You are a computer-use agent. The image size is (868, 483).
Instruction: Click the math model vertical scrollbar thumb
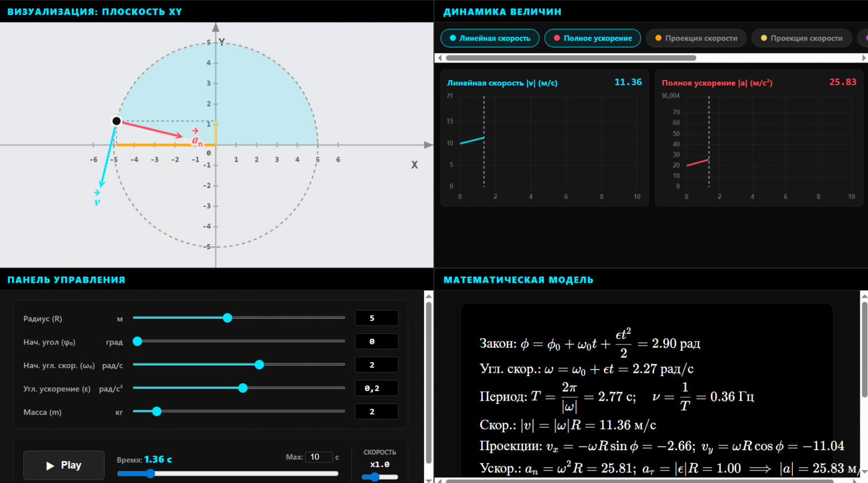click(864, 349)
